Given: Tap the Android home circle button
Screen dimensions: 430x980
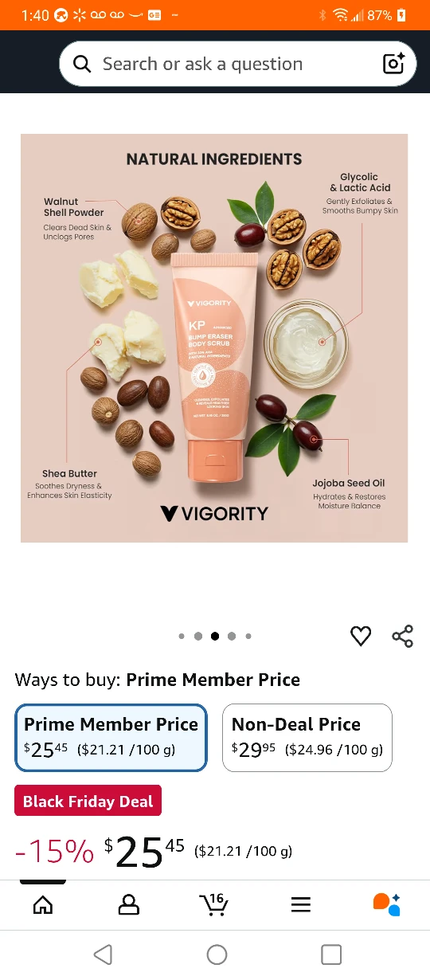Looking at the screenshot, I should [x=217, y=955].
